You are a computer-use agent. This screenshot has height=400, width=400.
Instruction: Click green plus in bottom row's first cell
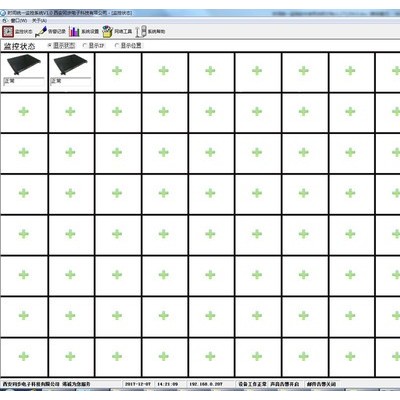(24, 356)
